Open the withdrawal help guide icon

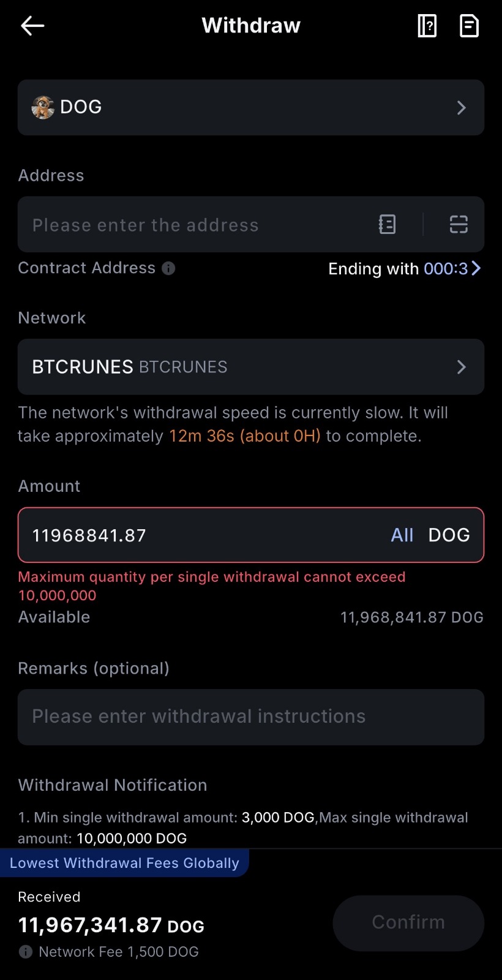(x=427, y=26)
